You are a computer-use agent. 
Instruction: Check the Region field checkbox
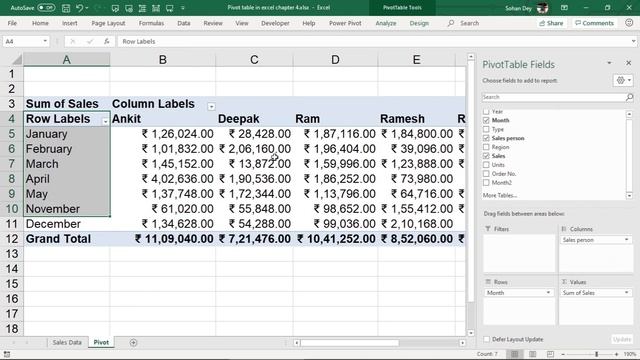486,147
